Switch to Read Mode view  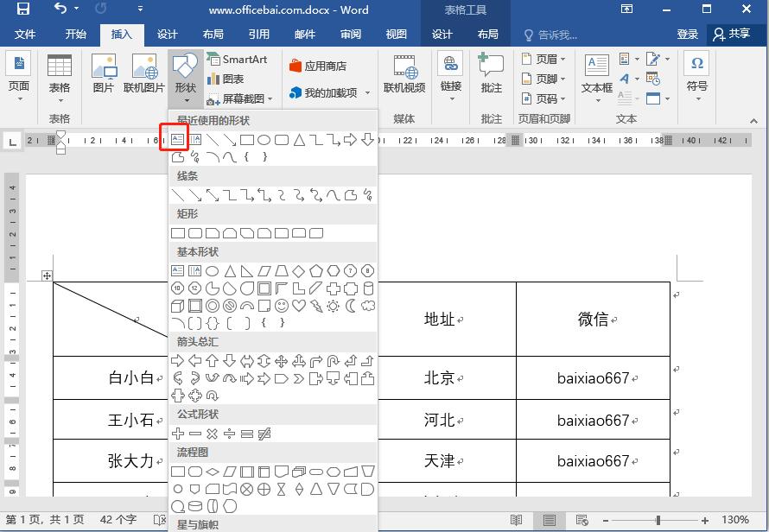click(x=517, y=521)
